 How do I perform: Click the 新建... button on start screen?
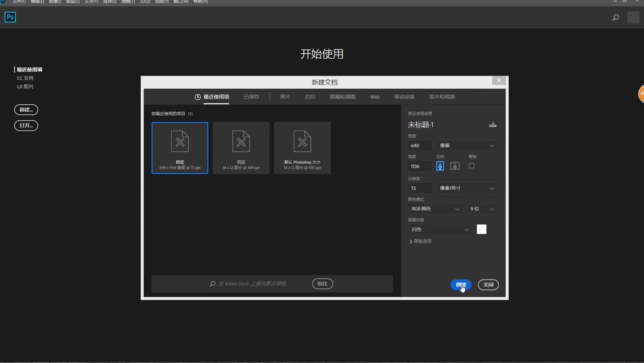coord(26,110)
